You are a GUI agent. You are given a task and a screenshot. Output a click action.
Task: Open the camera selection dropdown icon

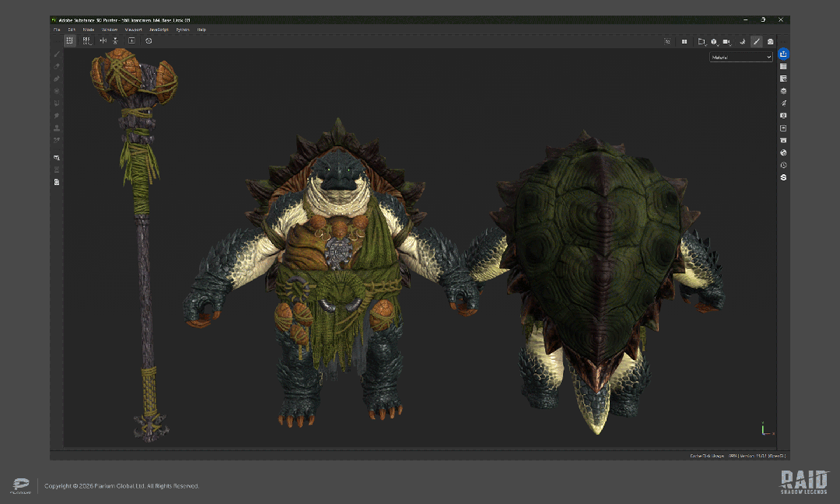click(727, 41)
